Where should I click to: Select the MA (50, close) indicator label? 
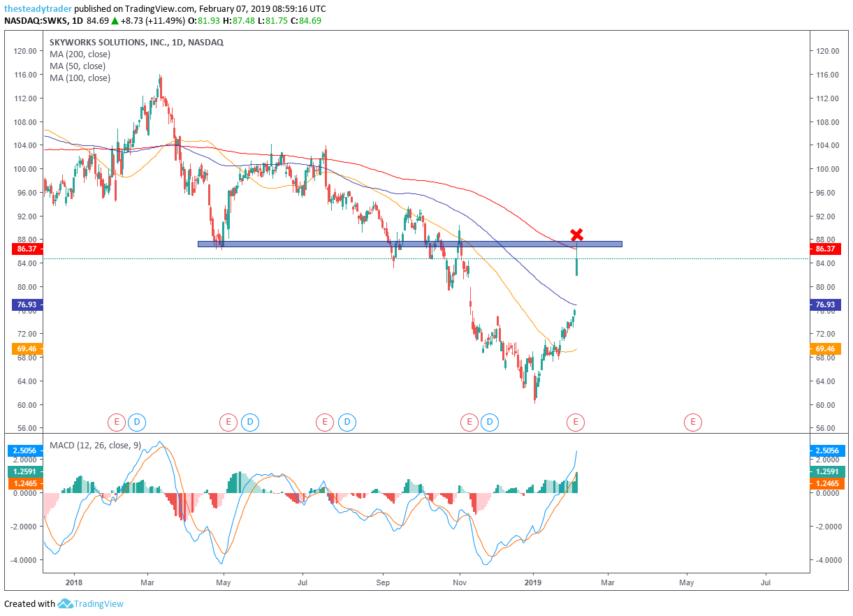[x=78, y=66]
